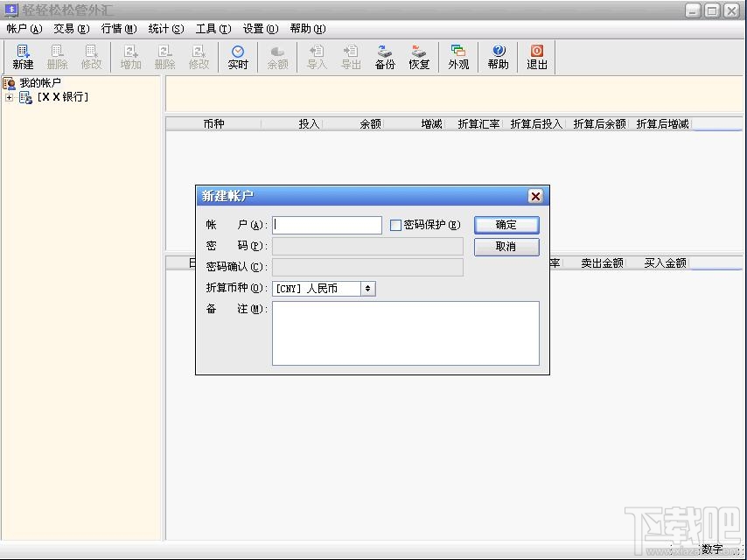747x560 pixels.
Task: Click the 恢复 (Restore) toolbar icon
Action: pos(419,56)
